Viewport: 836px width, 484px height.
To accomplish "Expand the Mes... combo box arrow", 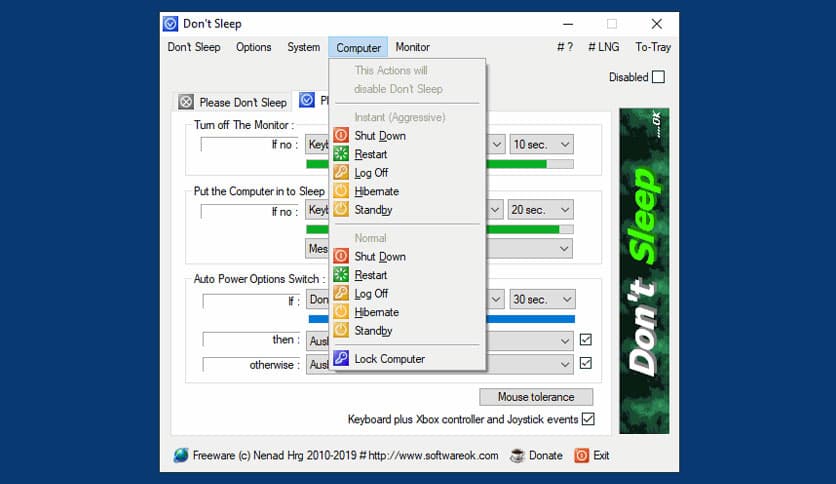I will pos(564,249).
